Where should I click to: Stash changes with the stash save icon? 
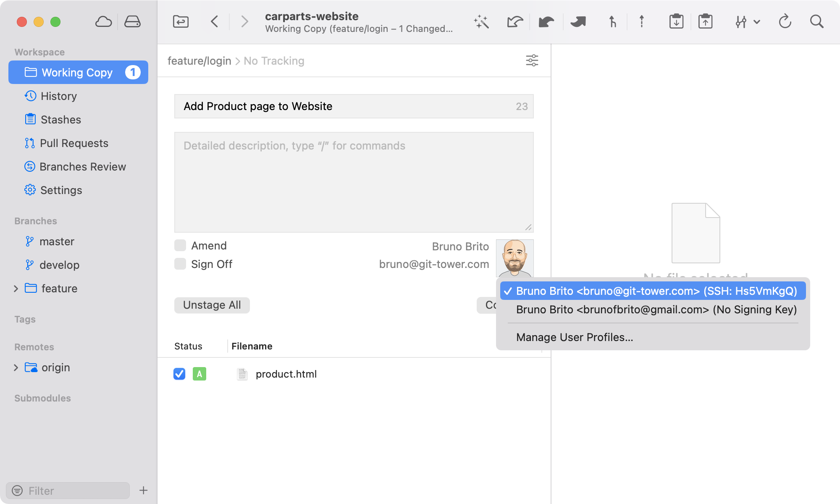[x=676, y=21]
